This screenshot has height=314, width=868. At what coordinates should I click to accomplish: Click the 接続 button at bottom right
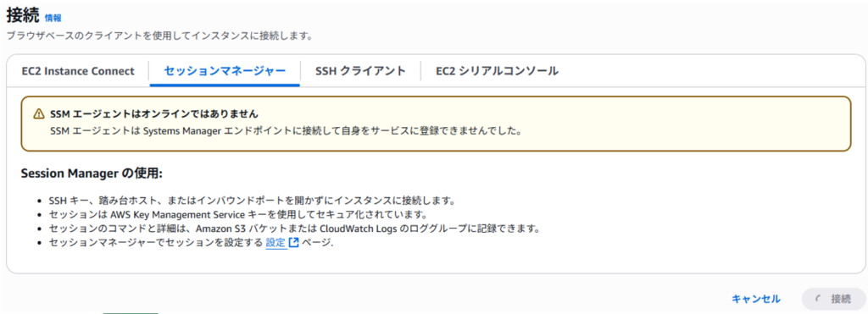tap(832, 299)
